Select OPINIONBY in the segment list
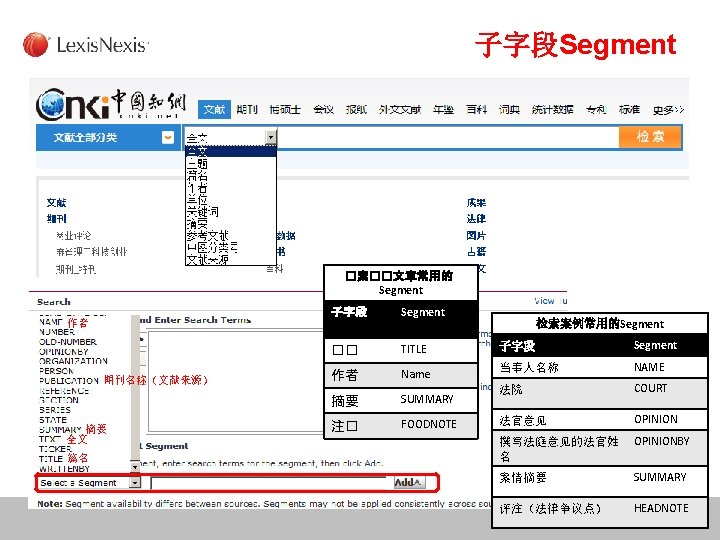 (x=63, y=351)
